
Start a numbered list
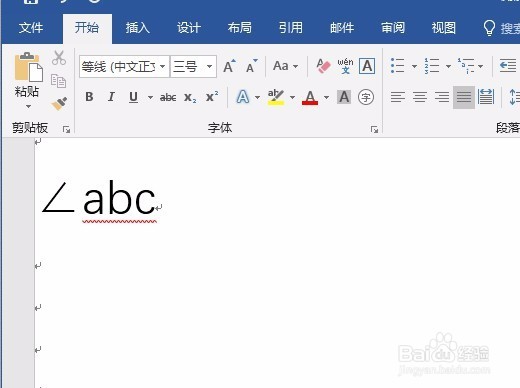coord(432,66)
